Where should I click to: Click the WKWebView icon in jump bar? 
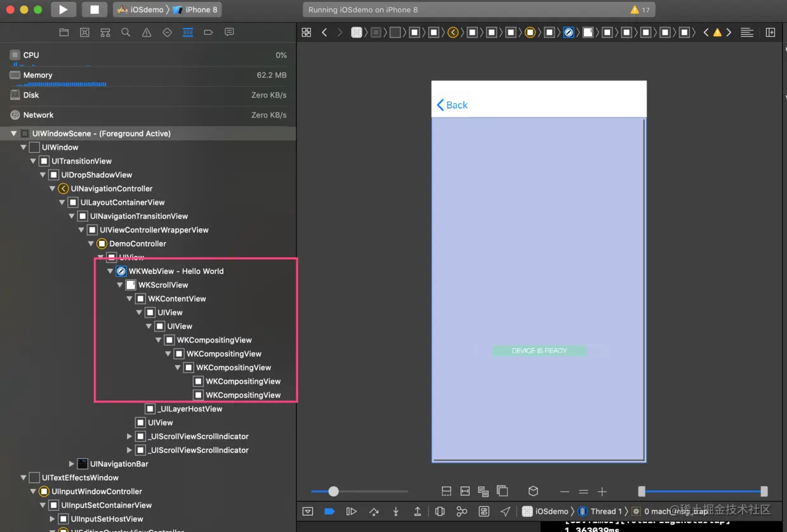click(x=569, y=32)
